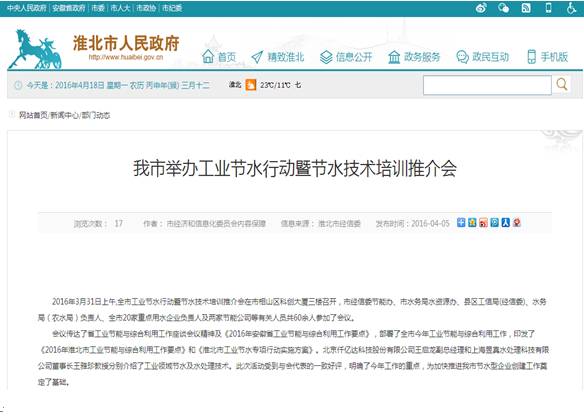The image size is (584, 416).
Task: Click the blue plus share icon
Action: [x=461, y=223]
